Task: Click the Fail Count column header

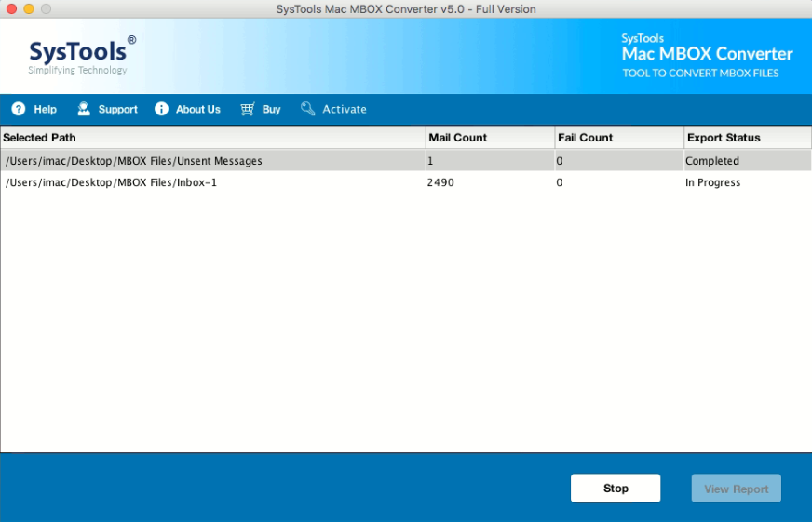Action: [x=619, y=138]
